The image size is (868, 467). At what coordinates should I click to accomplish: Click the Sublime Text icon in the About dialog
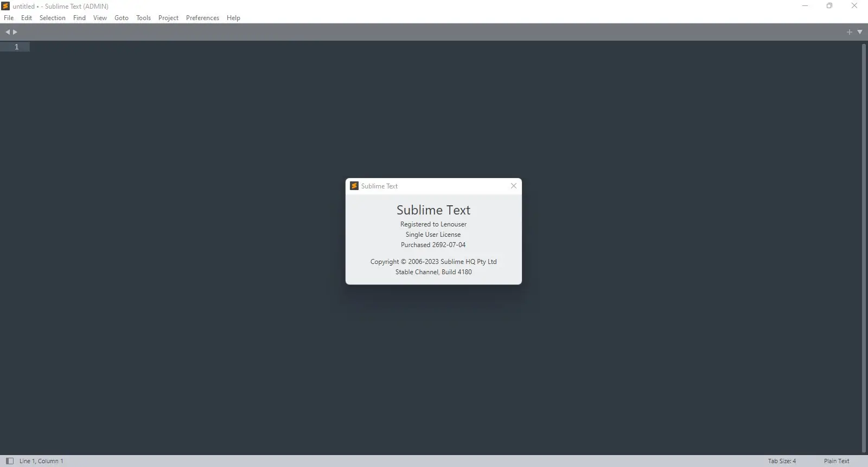tap(354, 186)
